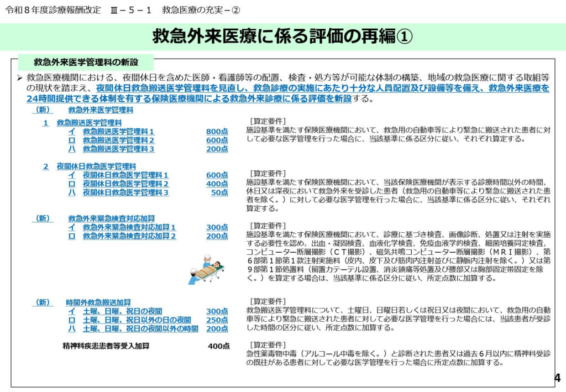566x392 pixels.
Task: Select the 救急搬送医学管理料３ item
Action: point(118,149)
